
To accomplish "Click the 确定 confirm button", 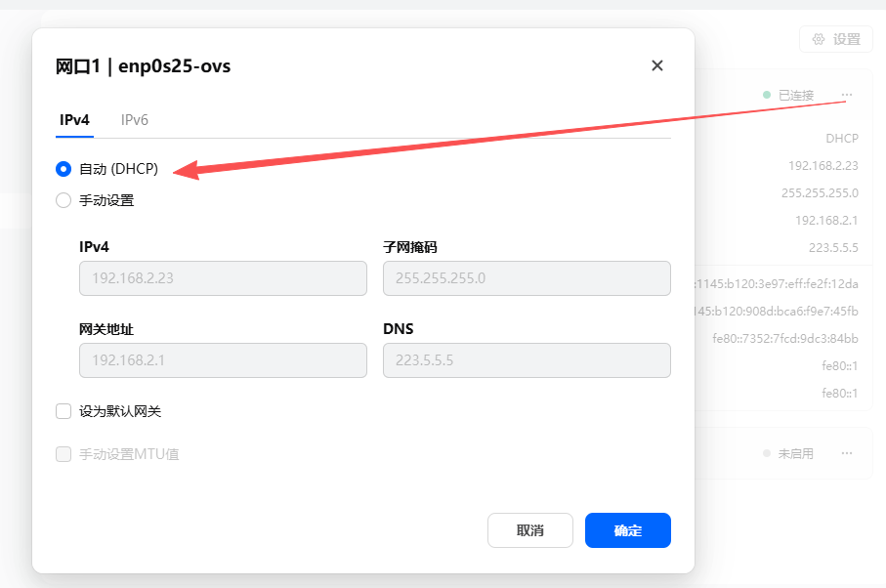I will point(628,530).
